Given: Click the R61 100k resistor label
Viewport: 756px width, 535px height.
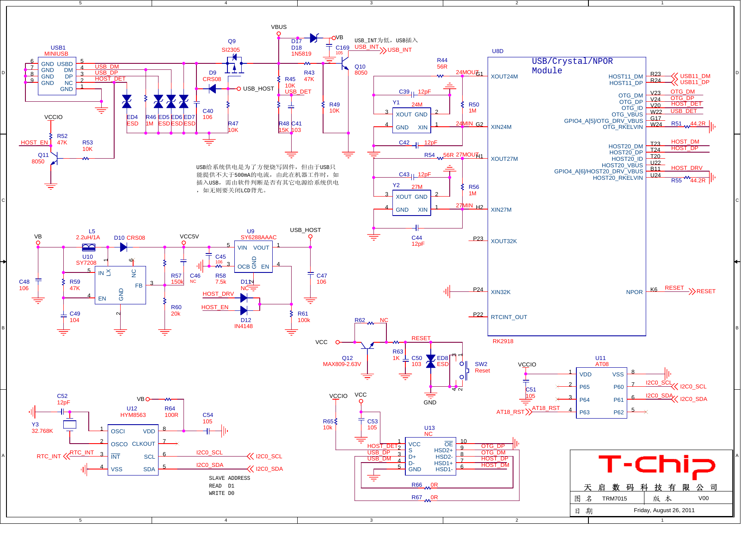Looking at the screenshot, I should [x=304, y=317].
